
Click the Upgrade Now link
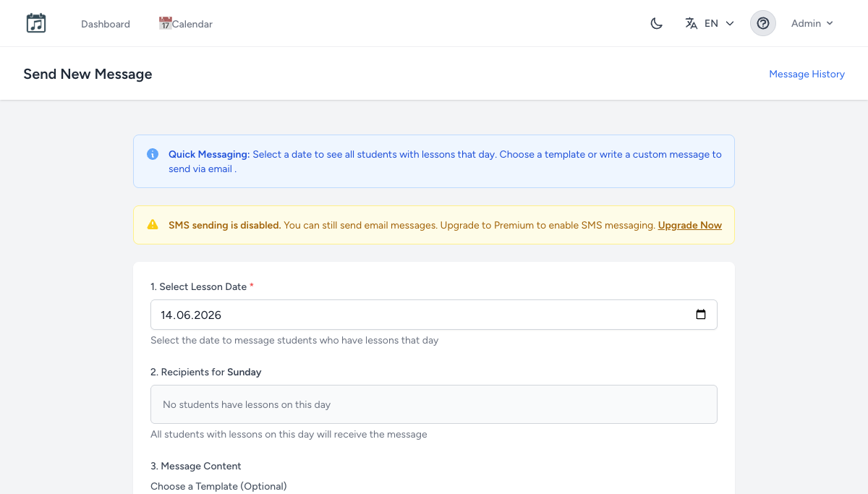690,225
